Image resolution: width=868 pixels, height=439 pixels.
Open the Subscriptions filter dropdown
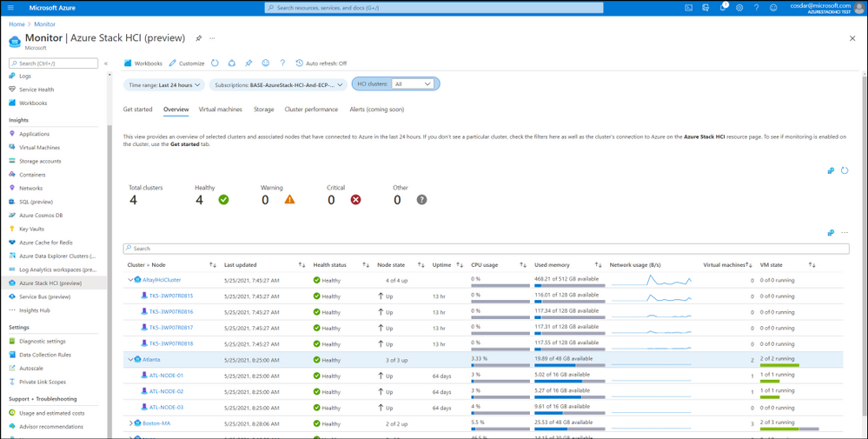(278, 84)
